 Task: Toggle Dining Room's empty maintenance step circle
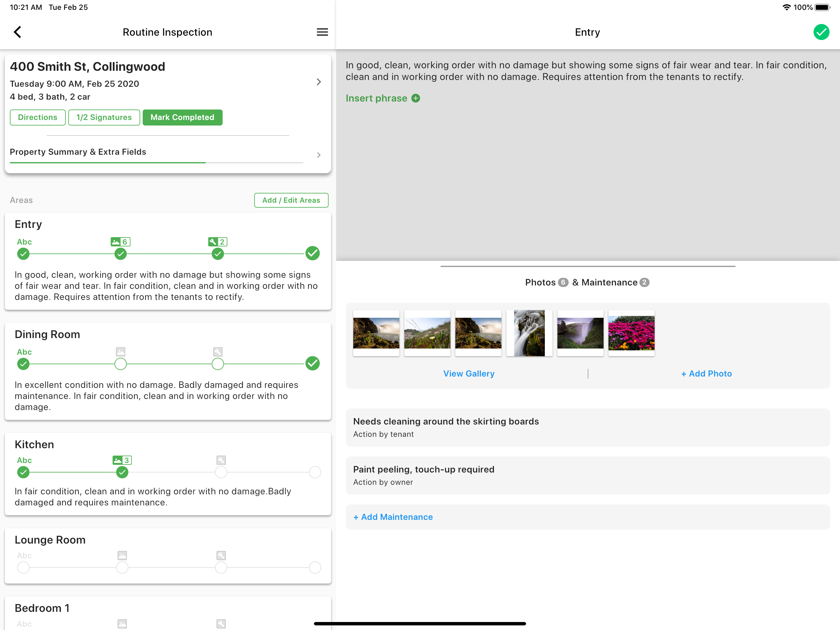click(x=218, y=364)
